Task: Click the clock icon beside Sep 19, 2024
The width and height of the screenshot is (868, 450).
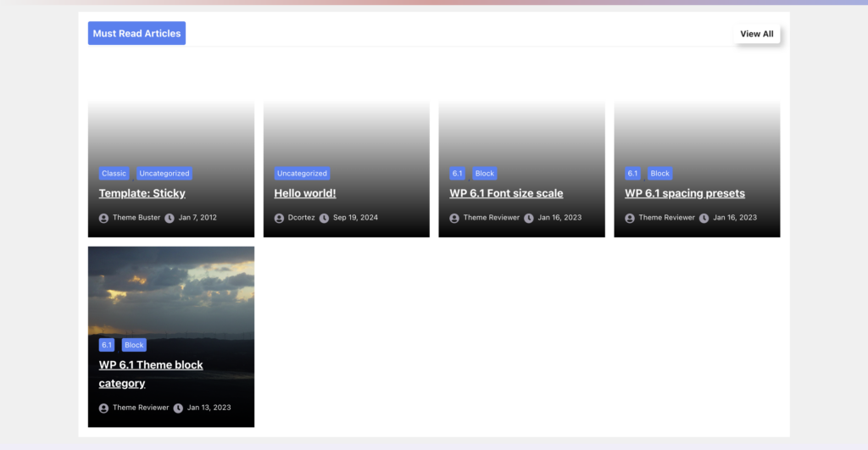Action: click(324, 218)
